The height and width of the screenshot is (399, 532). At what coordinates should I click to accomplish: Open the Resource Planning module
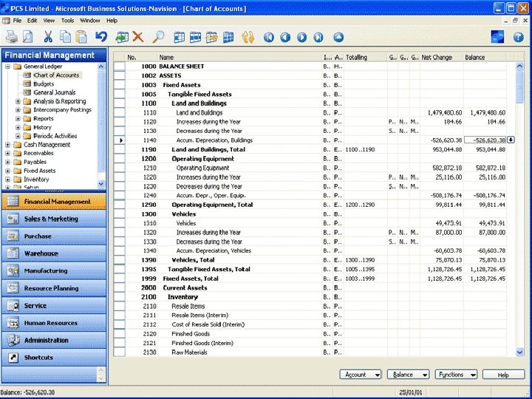[x=54, y=288]
